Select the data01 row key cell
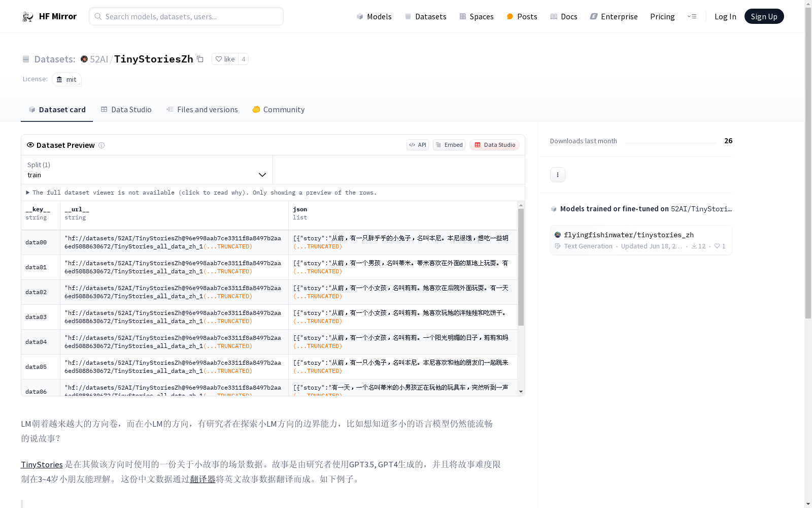Screen dimensions: 812x508 coord(41,267)
